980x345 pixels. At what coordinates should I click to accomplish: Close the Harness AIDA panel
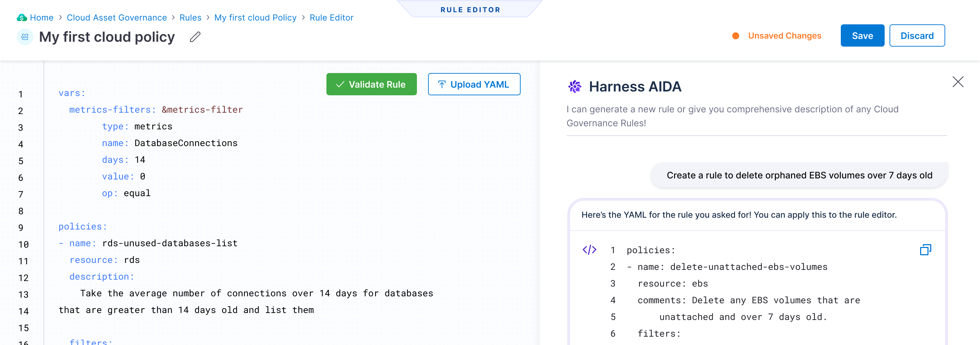tap(958, 82)
